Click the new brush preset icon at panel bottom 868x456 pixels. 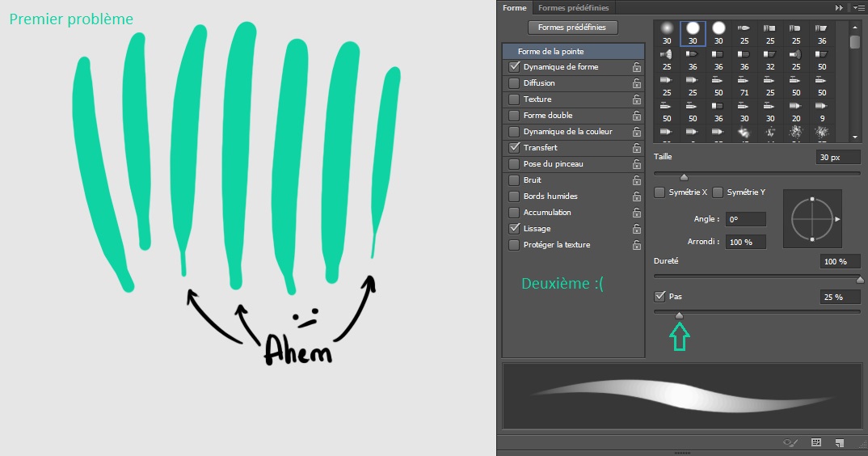click(840, 443)
